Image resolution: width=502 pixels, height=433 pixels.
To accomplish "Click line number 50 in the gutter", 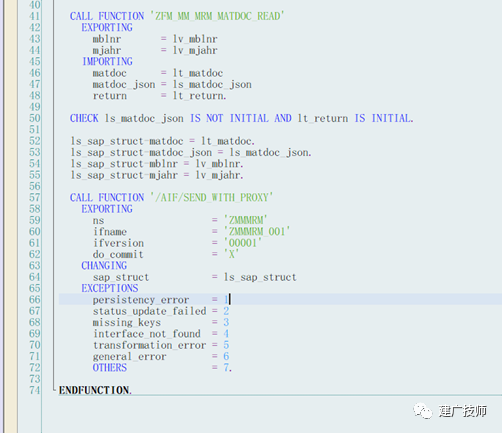I will [x=35, y=118].
